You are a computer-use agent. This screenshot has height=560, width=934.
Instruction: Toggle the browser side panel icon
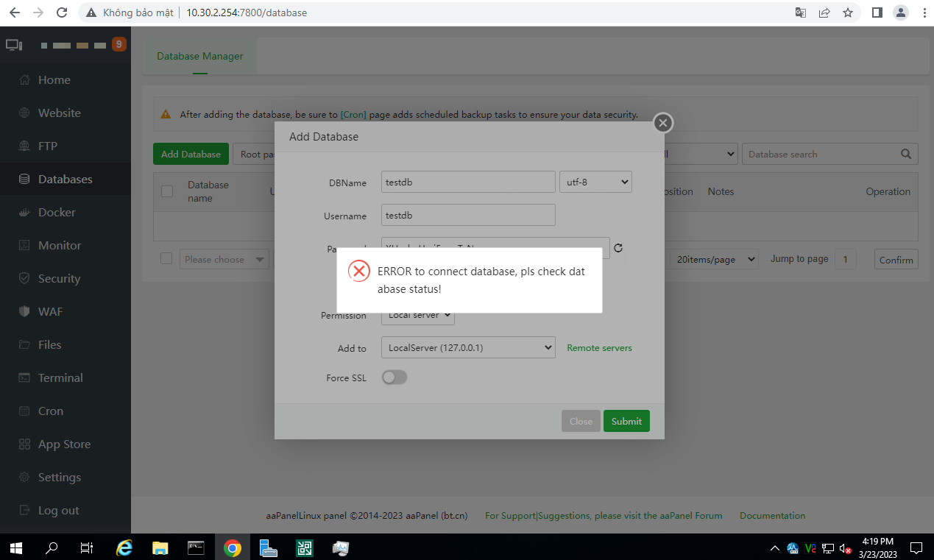(877, 13)
